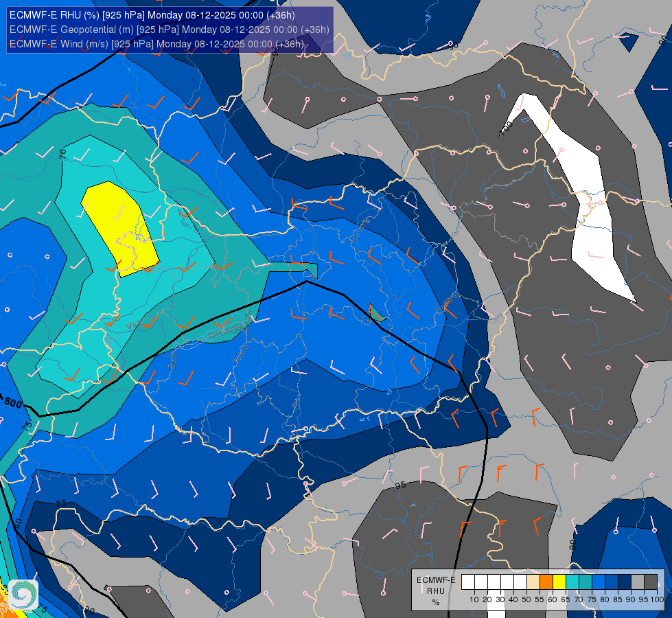Click the legend tick label 30
The width and height of the screenshot is (672, 618).
click(x=500, y=599)
